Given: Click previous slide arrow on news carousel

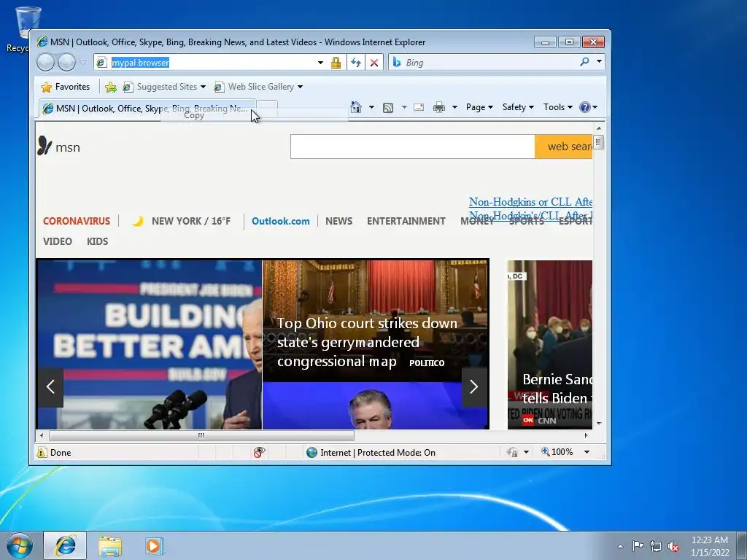Looking at the screenshot, I should [50, 386].
